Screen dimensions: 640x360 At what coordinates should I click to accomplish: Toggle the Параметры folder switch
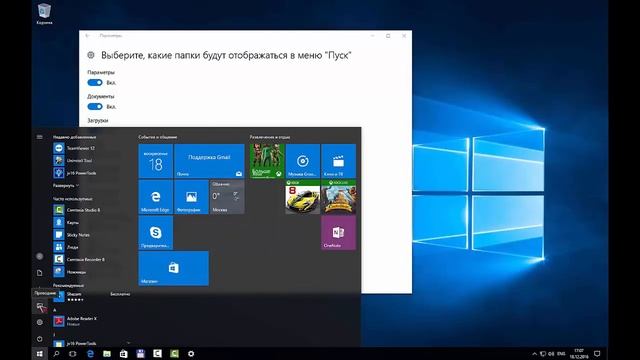coord(95,82)
